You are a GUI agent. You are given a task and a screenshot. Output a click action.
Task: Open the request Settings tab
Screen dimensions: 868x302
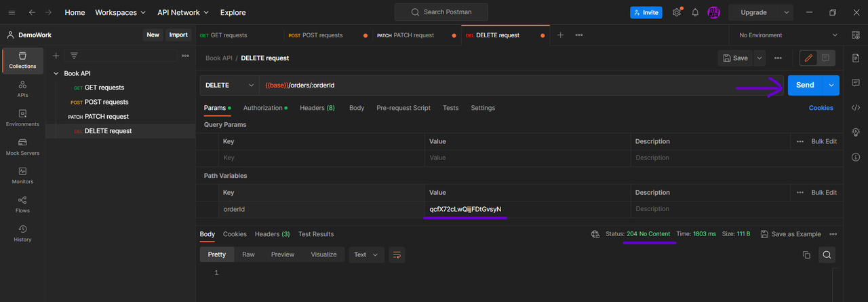point(483,108)
